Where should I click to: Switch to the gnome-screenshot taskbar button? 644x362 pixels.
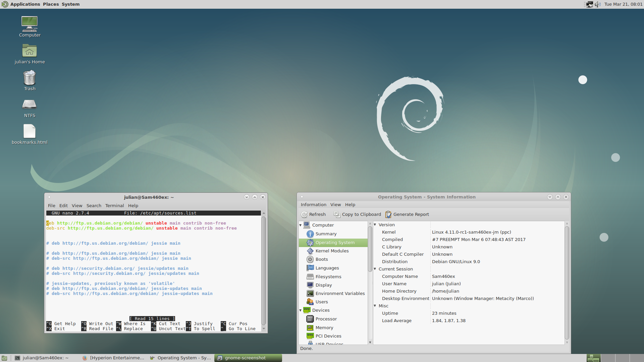pos(248,358)
